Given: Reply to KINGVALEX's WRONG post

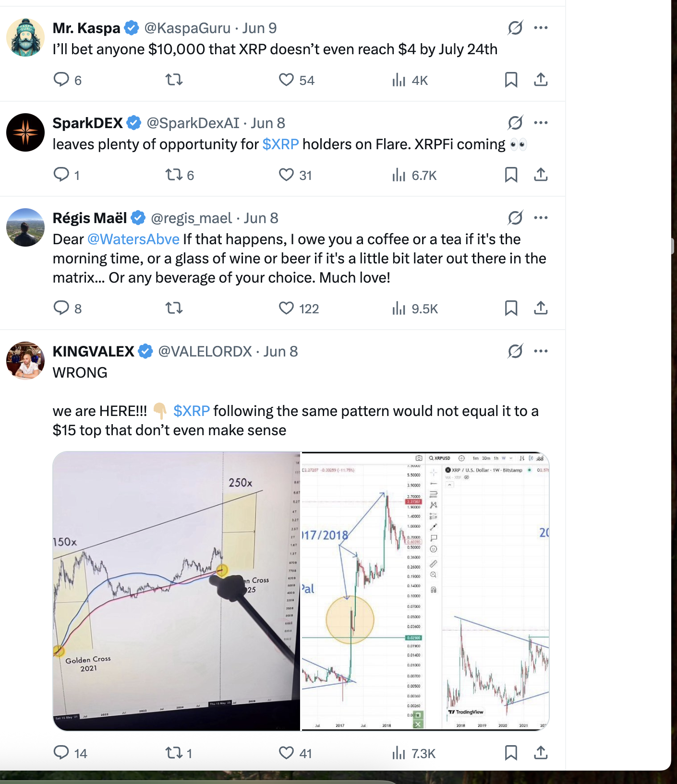Looking at the screenshot, I should [61, 753].
